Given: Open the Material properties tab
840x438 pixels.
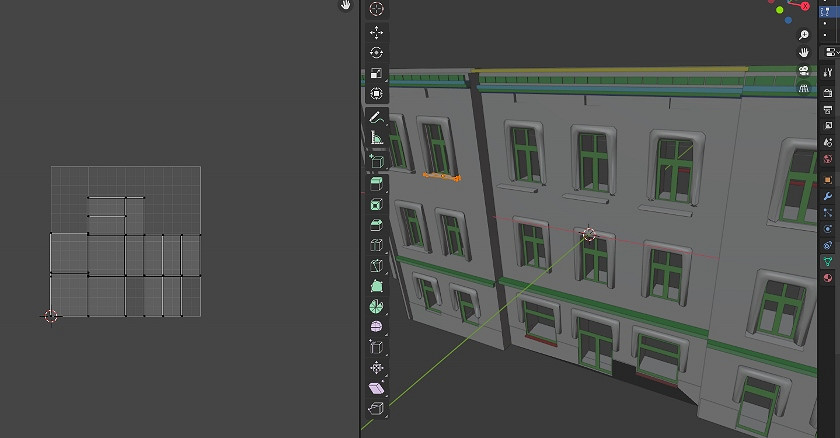Looking at the screenshot, I should [828, 278].
